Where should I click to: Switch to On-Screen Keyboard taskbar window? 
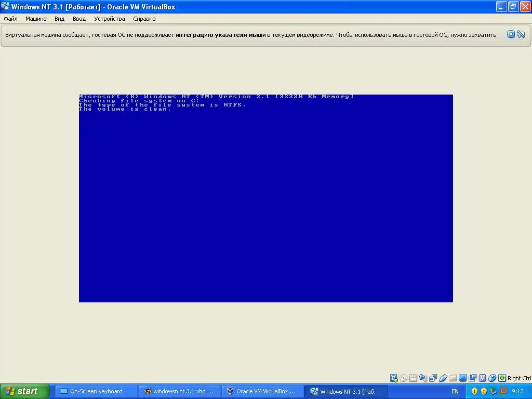96,391
